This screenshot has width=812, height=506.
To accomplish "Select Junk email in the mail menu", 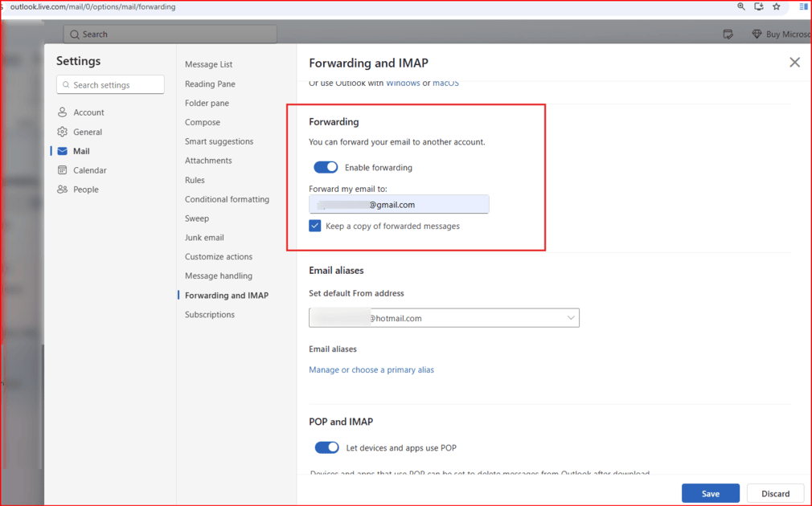I will pyautogui.click(x=204, y=238).
